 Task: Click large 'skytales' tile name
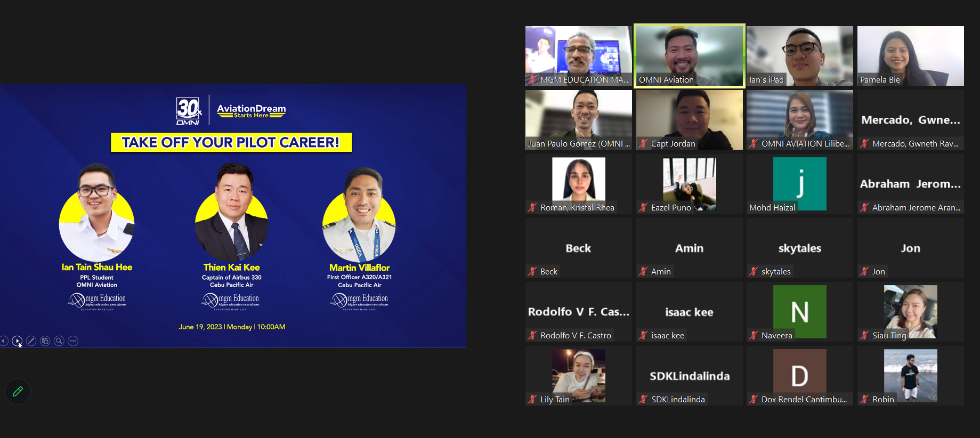800,248
